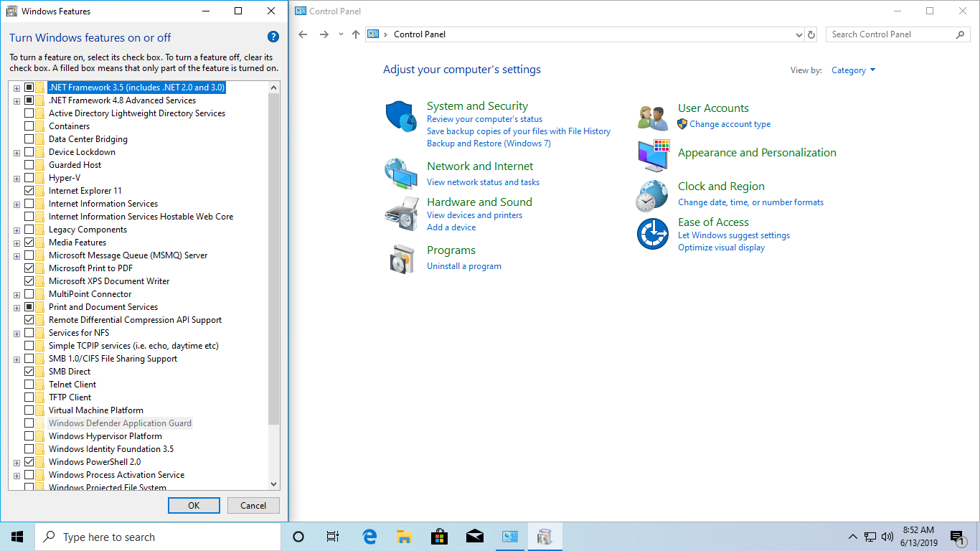Click Optimize visual display link
980x551 pixels.
click(722, 248)
